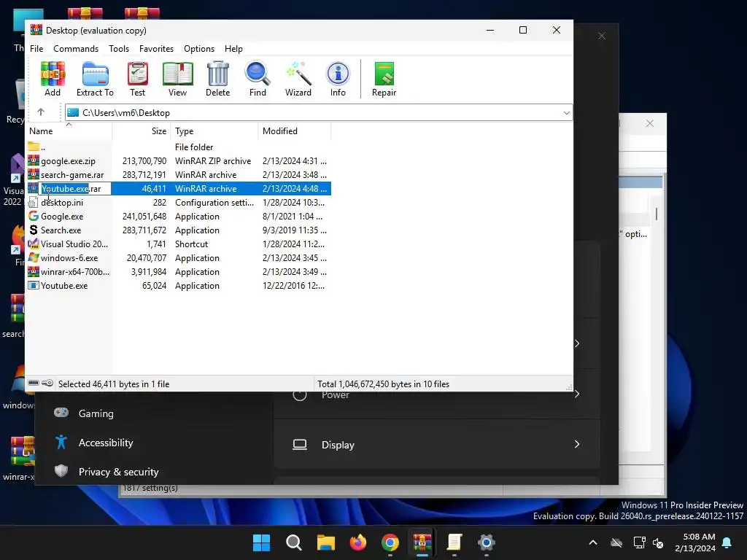
Task: Show hidden tray icons chevron
Action: 593,542
